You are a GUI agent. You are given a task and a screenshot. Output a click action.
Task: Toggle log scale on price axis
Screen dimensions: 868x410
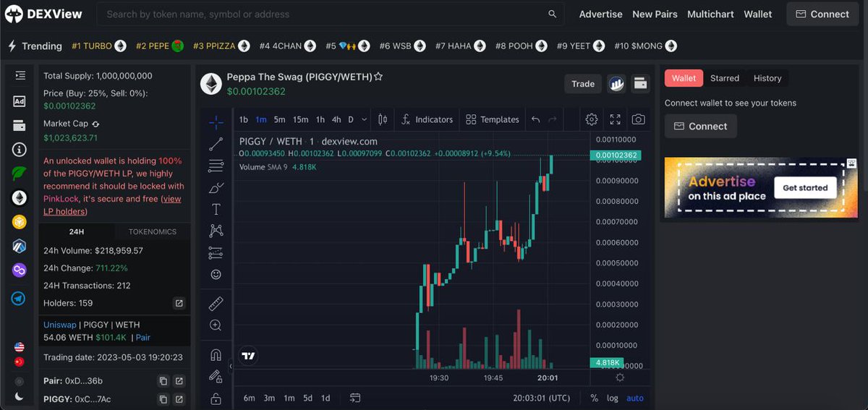[613, 398]
